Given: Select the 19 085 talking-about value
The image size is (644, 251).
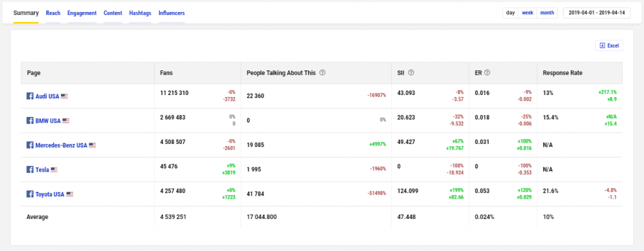Looking at the screenshot, I should point(255,145).
